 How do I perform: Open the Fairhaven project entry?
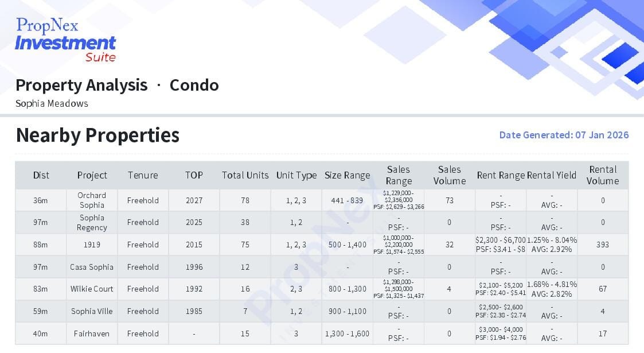(x=92, y=333)
